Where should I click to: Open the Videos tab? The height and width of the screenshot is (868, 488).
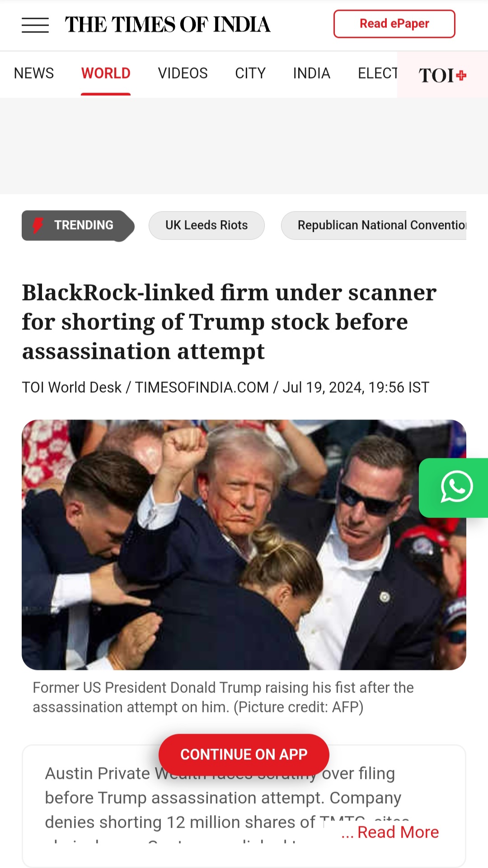coord(183,73)
